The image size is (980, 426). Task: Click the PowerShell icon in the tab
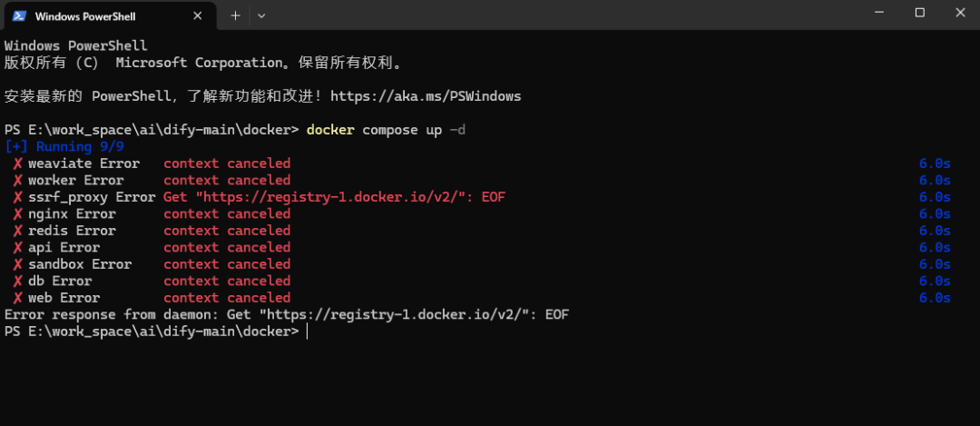point(19,15)
